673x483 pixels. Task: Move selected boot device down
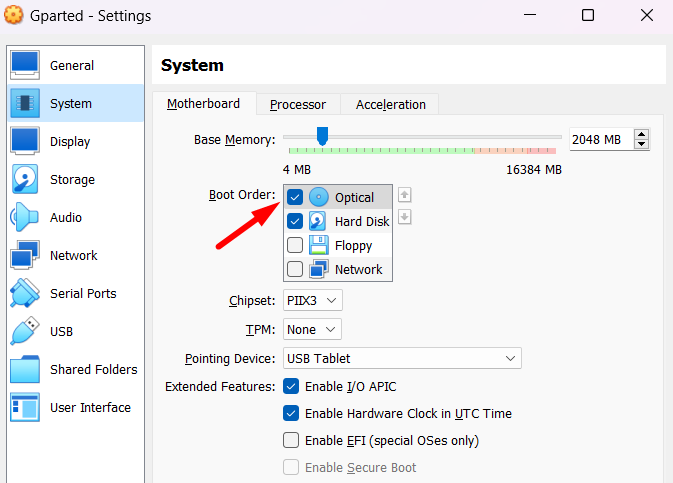click(405, 217)
